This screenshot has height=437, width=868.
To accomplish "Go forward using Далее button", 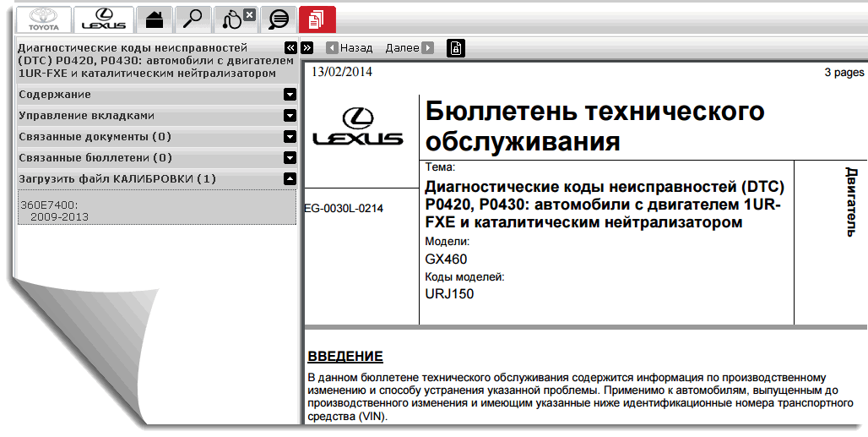I will pyautogui.click(x=409, y=48).
